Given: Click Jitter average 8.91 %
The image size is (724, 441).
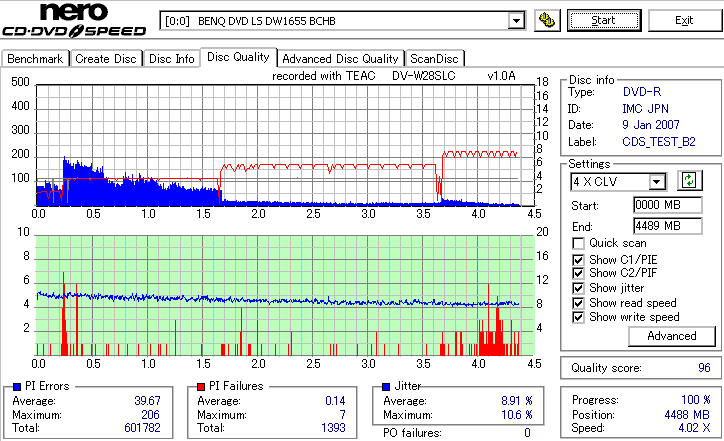Looking at the screenshot, I should coord(517,401).
